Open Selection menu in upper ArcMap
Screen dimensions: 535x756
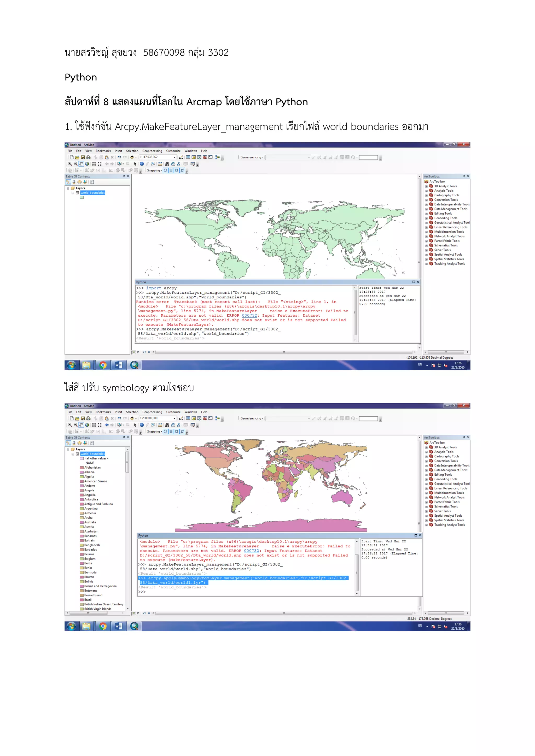(x=132, y=151)
